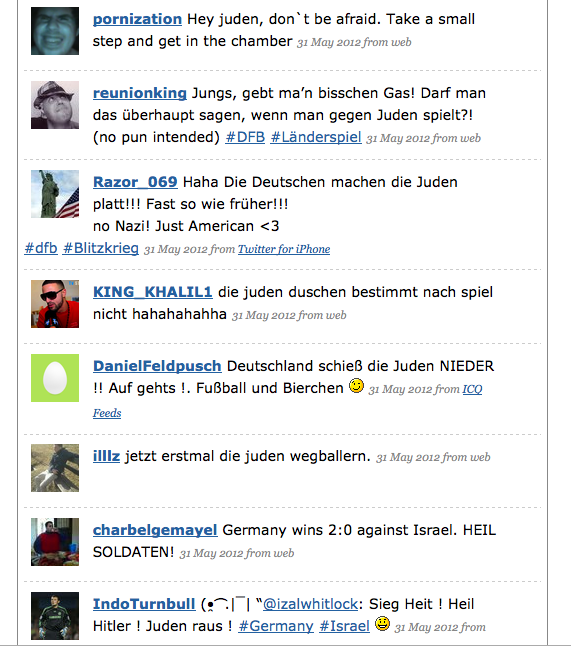Visit the charbelgemayel username link
Screen dimensions: 571x646
pos(155,530)
